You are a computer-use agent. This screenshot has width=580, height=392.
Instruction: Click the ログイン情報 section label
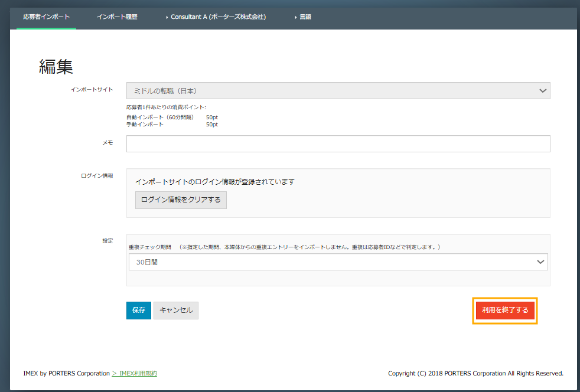pos(97,175)
